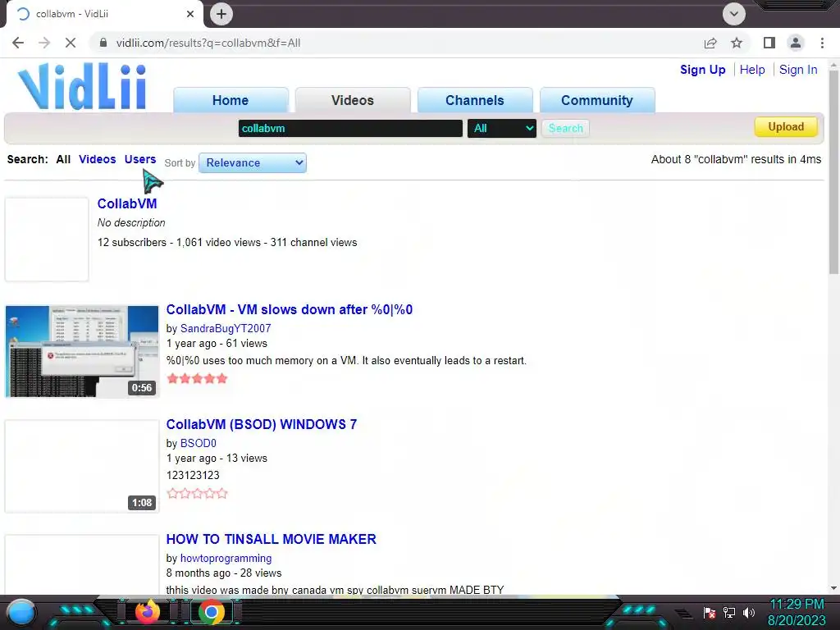
Task: Open the side panel icon in Chrome
Action: click(769, 43)
